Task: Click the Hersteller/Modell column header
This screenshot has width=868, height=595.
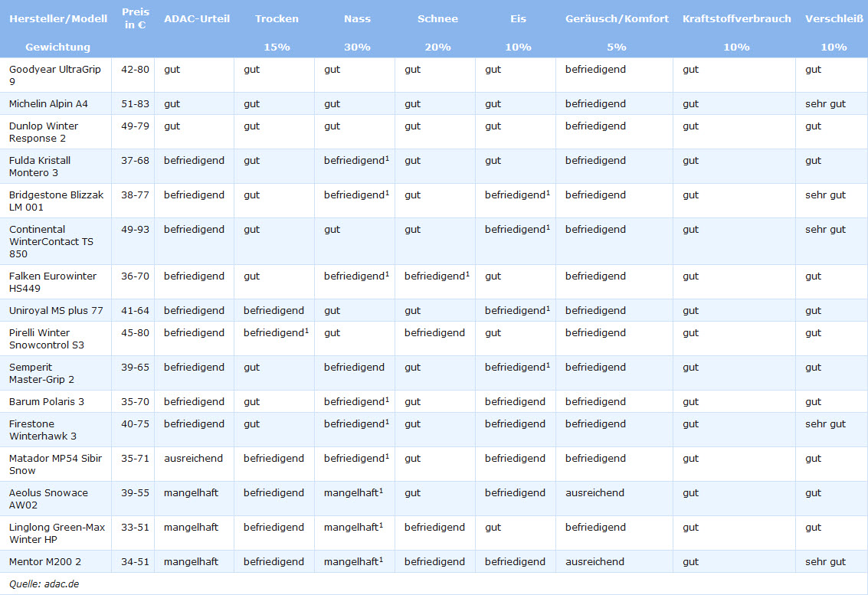Action: pyautogui.click(x=58, y=18)
